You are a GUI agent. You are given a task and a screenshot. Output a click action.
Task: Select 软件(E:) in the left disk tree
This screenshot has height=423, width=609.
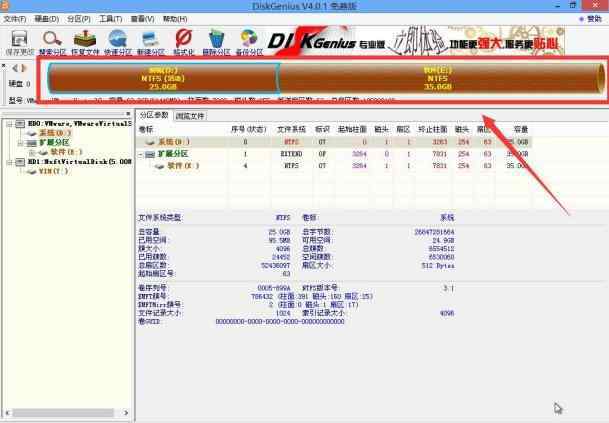pos(66,152)
